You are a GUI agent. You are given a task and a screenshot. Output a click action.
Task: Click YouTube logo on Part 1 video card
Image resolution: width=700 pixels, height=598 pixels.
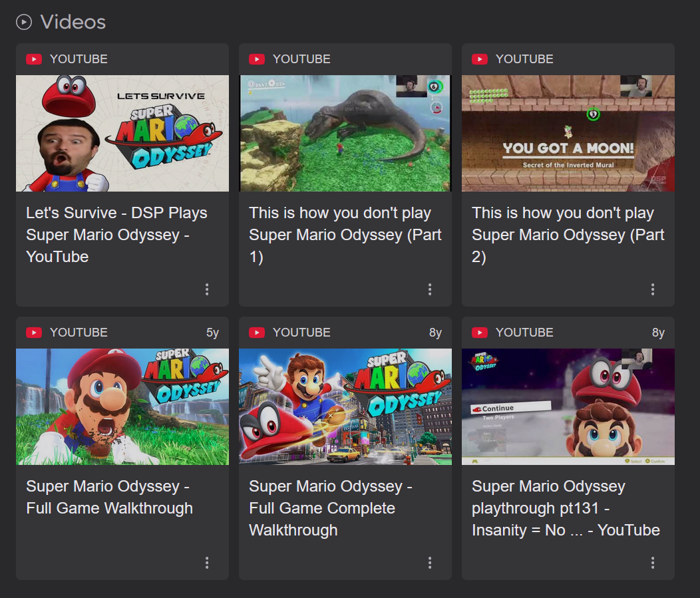click(x=257, y=59)
